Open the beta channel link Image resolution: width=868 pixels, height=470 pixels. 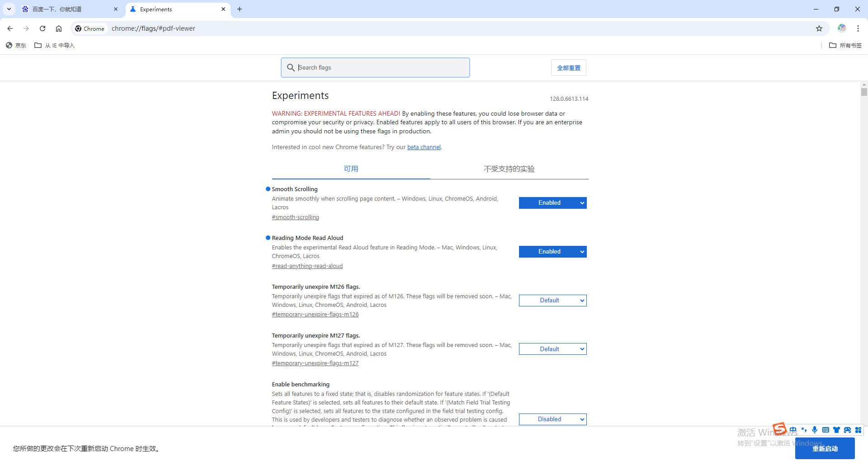click(x=424, y=147)
